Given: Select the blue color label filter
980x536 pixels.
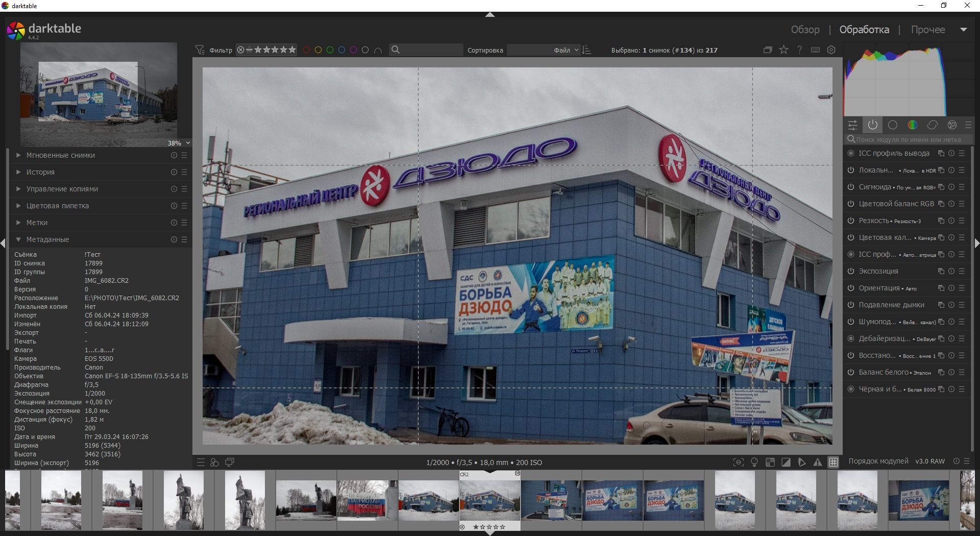Looking at the screenshot, I should 341,50.
